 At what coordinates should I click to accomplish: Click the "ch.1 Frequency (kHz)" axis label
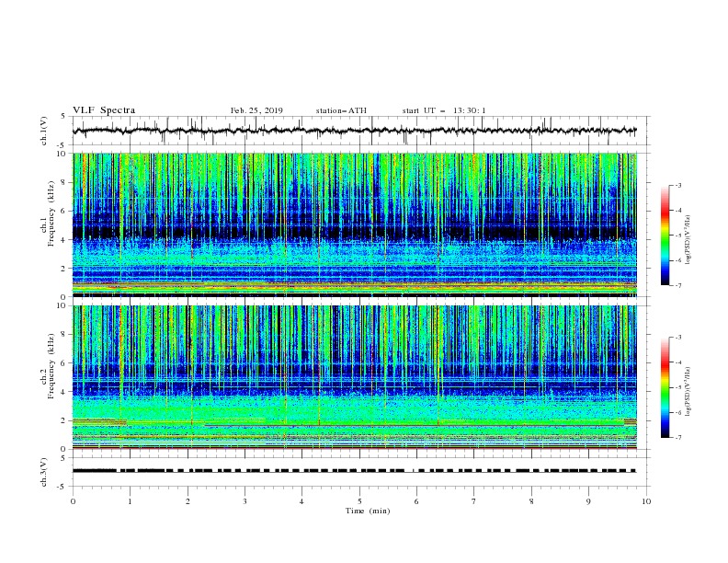pos(47,213)
